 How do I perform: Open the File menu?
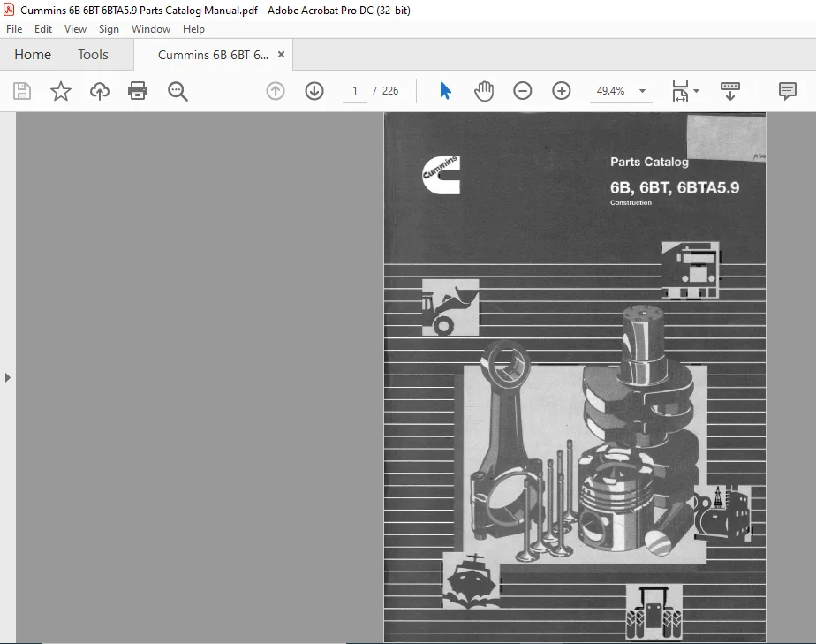pos(14,29)
